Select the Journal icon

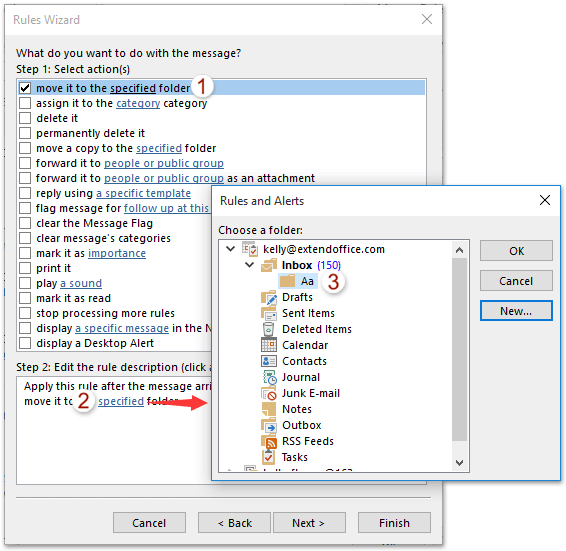point(269,377)
